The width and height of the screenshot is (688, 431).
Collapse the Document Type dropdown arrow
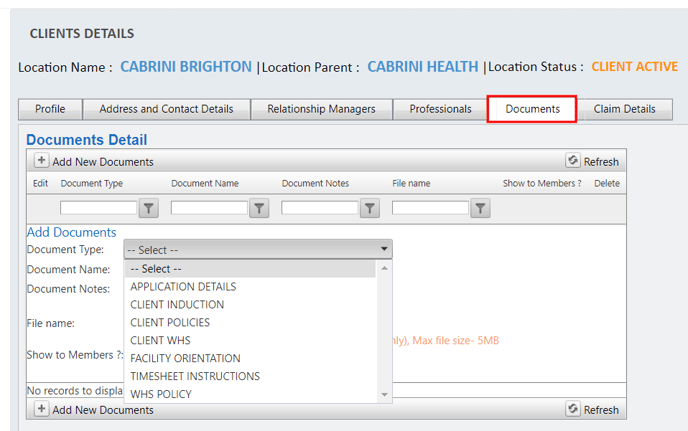[384, 249]
